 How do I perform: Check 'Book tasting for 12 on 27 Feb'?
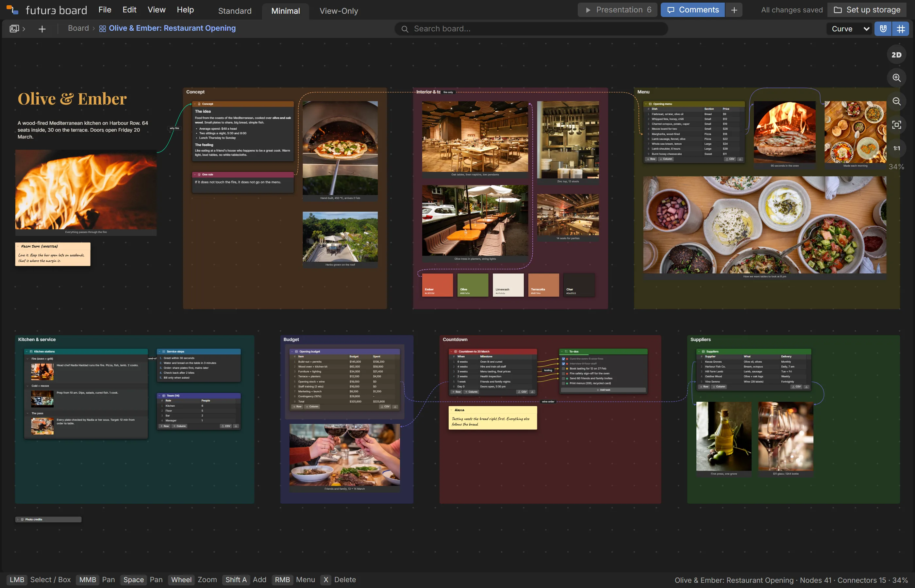coord(563,369)
